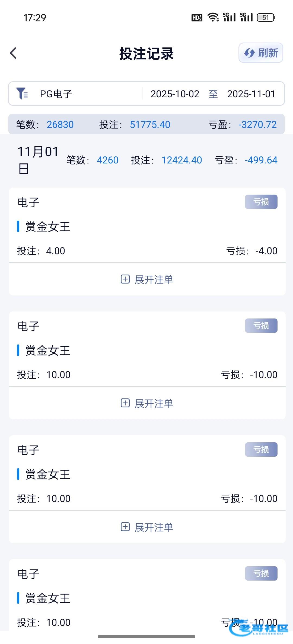Tap 亏损 badge on second bet card
The image size is (293, 644).
pos(261,326)
